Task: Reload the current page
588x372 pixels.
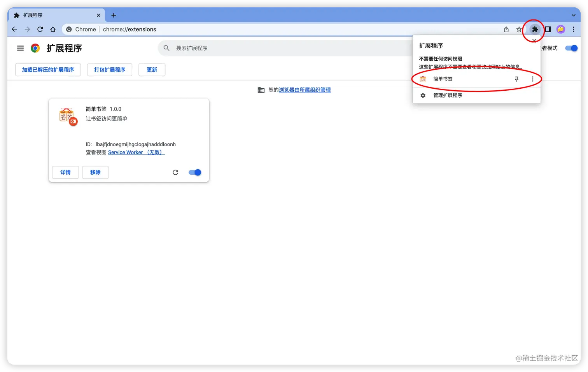Action: click(x=40, y=29)
